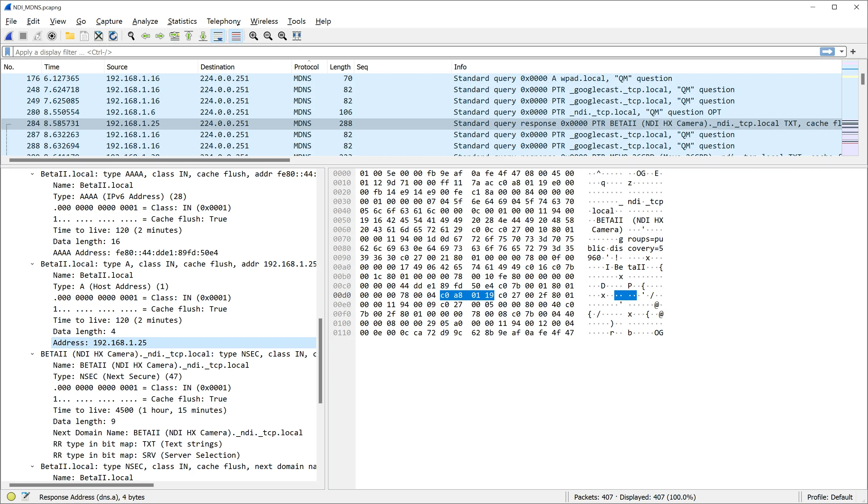Click the open capture file folder icon
The height and width of the screenshot is (504, 868).
point(70,36)
